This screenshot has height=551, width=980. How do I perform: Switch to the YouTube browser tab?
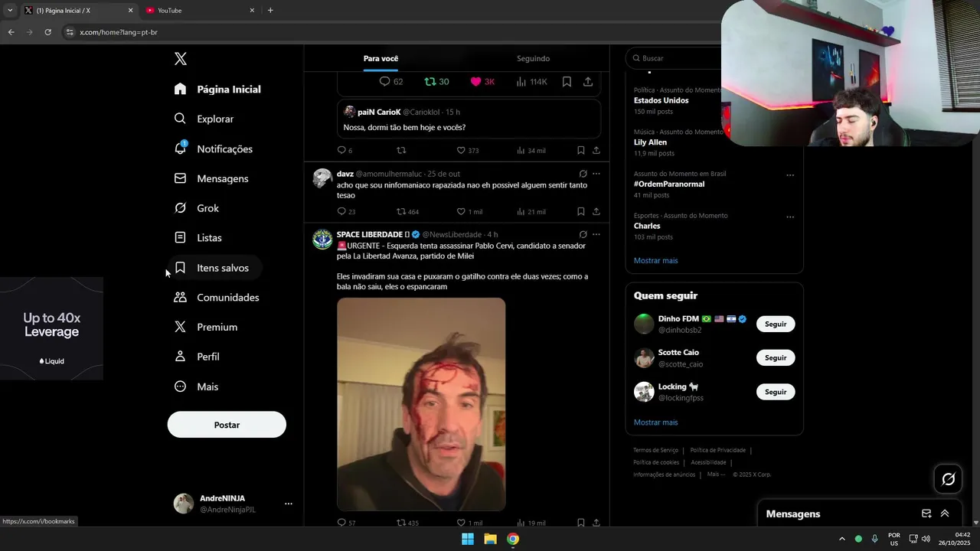[199, 11]
